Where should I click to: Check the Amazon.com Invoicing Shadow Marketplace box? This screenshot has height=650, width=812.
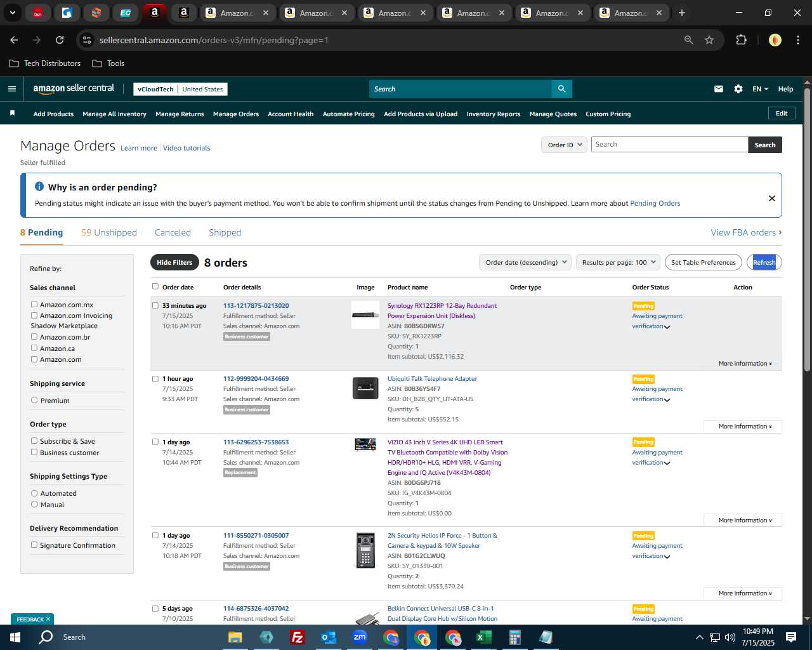(34, 315)
